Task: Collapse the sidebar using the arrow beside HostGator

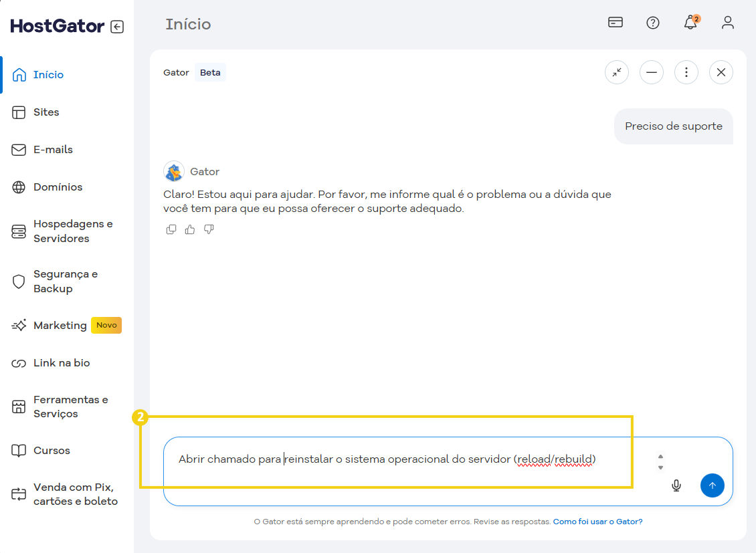Action: pos(117,26)
